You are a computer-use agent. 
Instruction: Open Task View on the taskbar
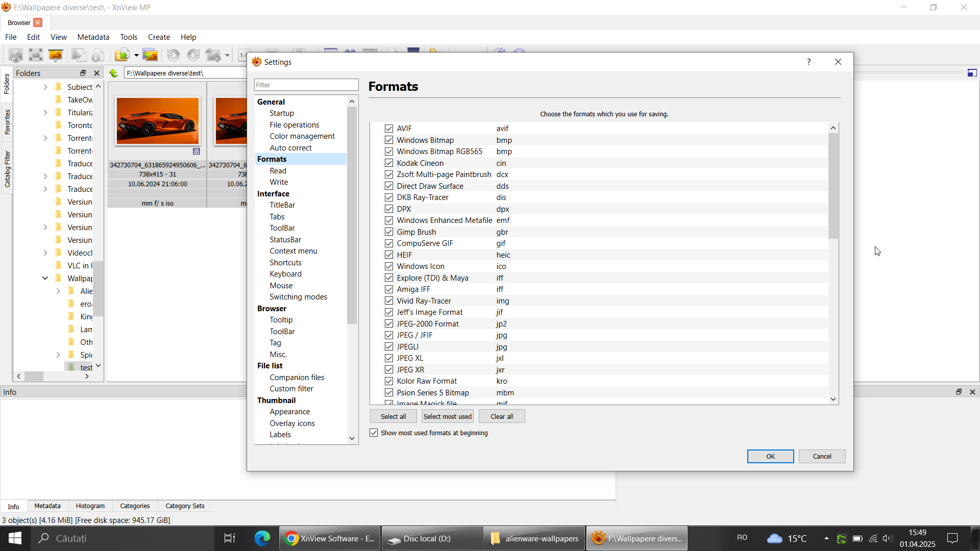(x=230, y=538)
